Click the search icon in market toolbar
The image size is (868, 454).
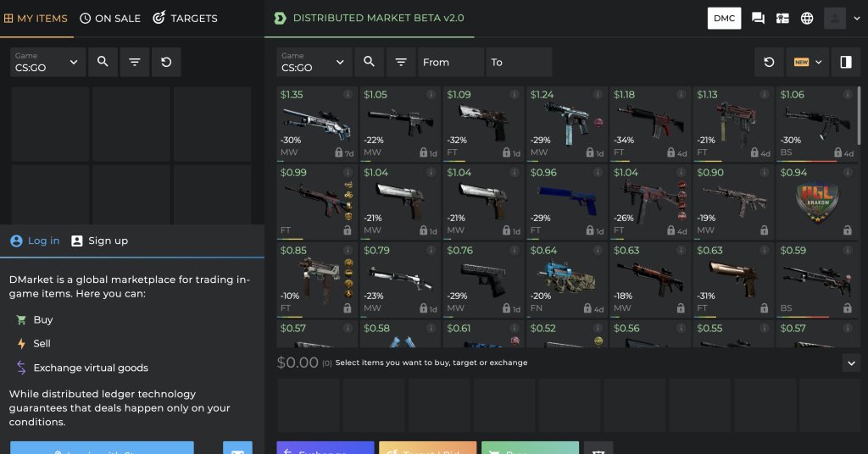coord(369,62)
